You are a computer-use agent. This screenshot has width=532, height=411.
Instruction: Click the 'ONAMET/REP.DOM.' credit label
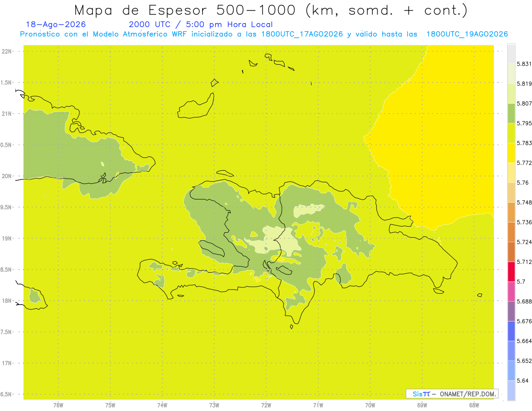coord(469,394)
